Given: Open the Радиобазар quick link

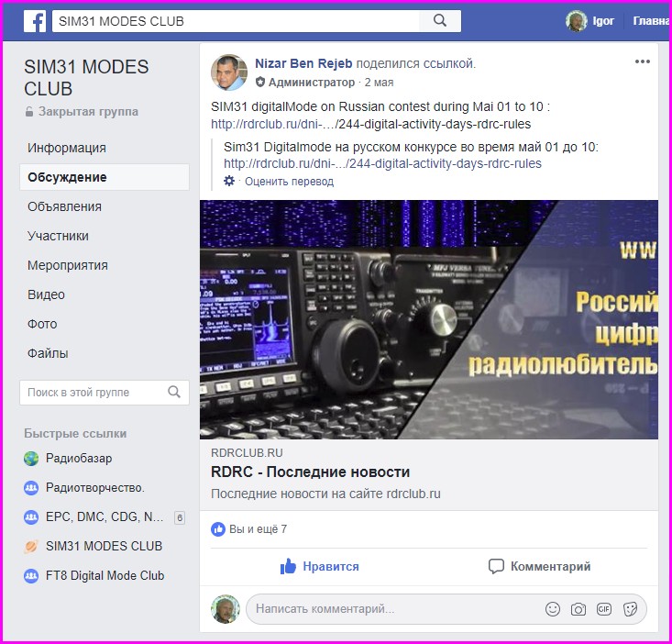Looking at the screenshot, I should pos(79,458).
